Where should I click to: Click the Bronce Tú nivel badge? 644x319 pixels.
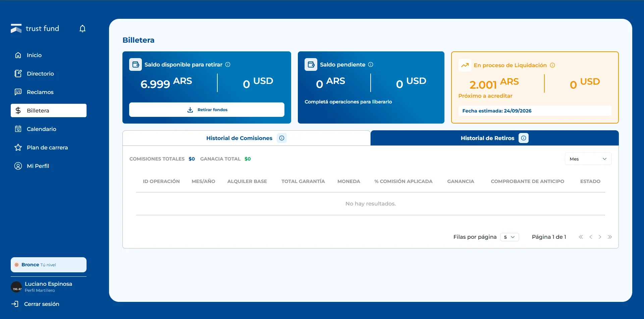(49, 265)
